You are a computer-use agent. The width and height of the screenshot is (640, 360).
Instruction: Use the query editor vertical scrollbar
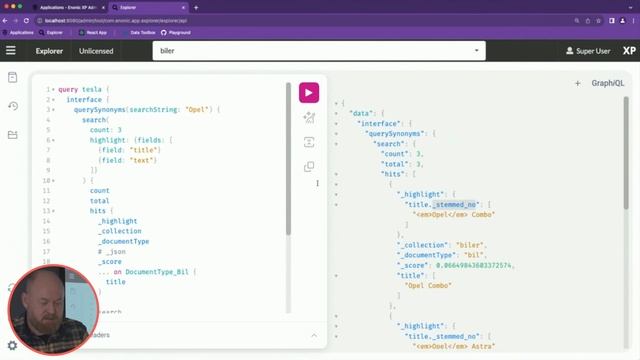point(288,159)
